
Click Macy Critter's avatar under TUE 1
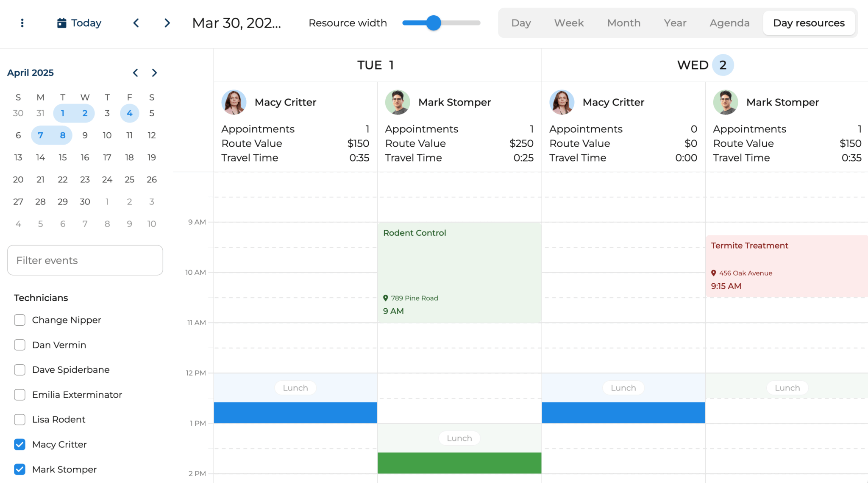click(234, 102)
